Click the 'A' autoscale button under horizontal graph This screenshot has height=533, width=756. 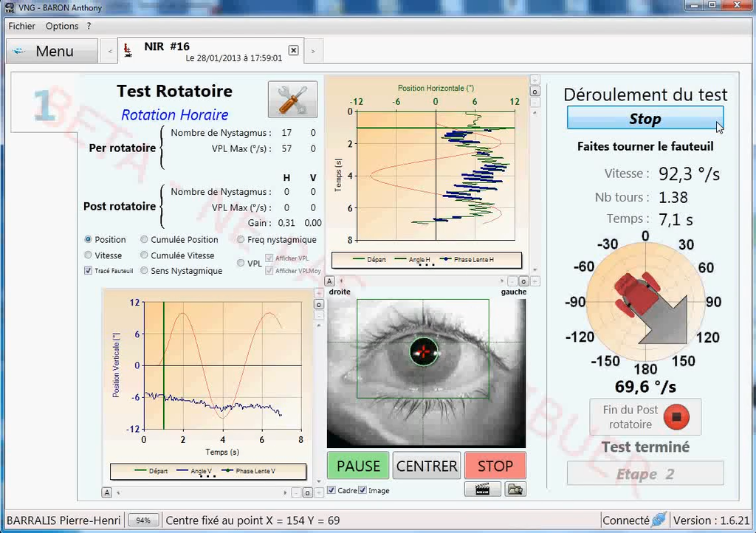click(330, 281)
